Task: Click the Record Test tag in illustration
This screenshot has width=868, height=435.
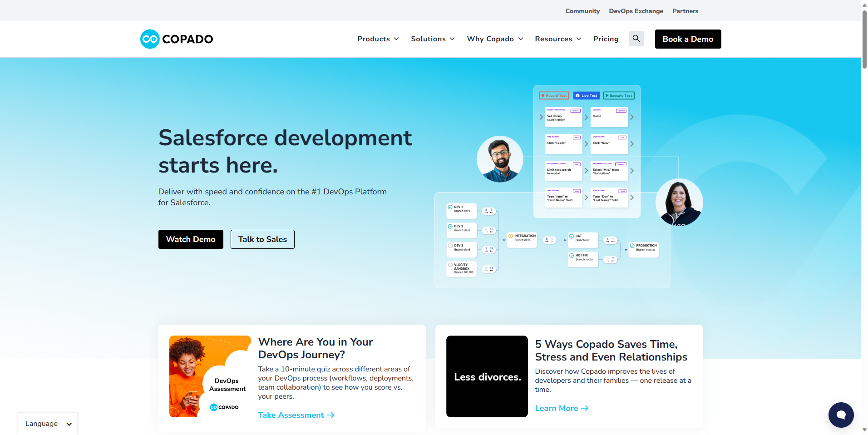Action: tap(554, 95)
